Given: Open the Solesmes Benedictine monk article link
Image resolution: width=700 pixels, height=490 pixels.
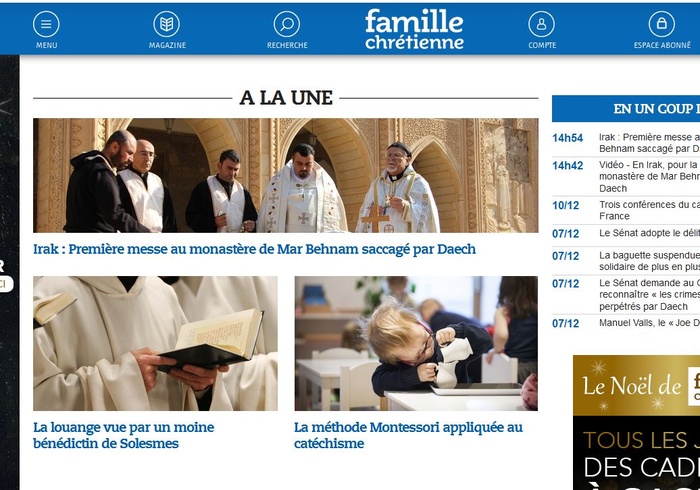Looking at the screenshot, I should pos(124,435).
